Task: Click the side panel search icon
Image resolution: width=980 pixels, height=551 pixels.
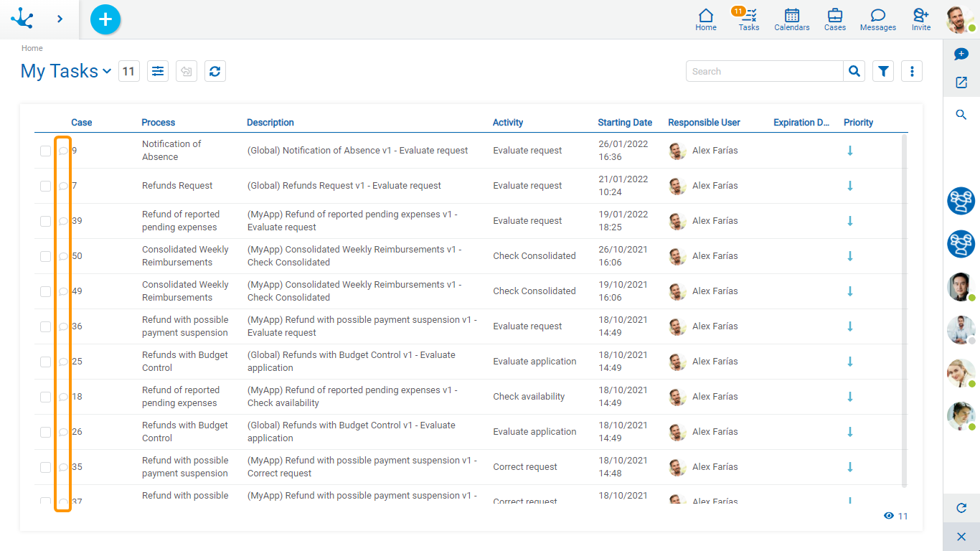Action: [961, 115]
